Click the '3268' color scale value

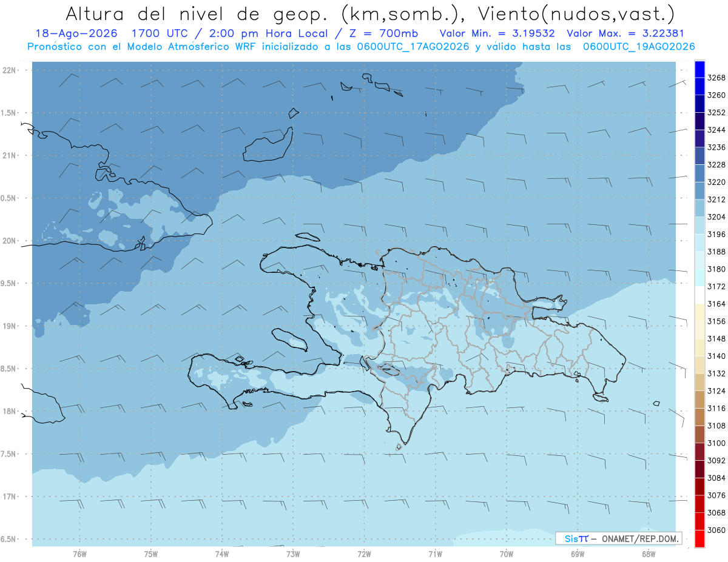click(716, 78)
